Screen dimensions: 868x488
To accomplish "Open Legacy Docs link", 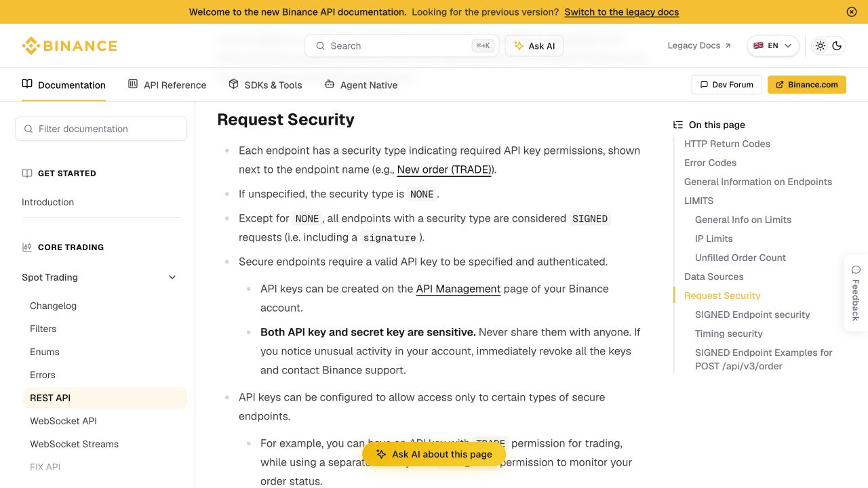I will [699, 46].
